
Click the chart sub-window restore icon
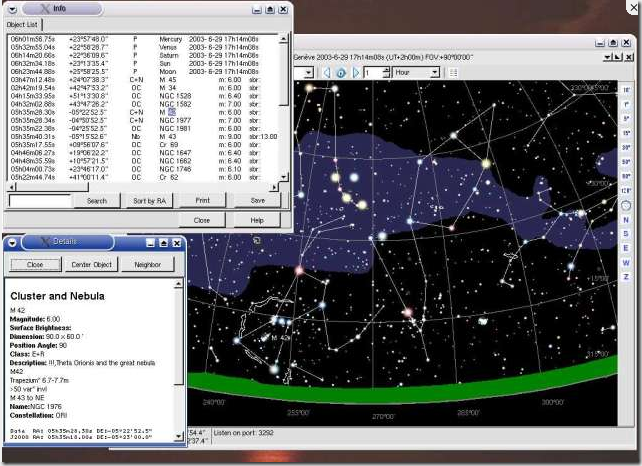(x=617, y=57)
